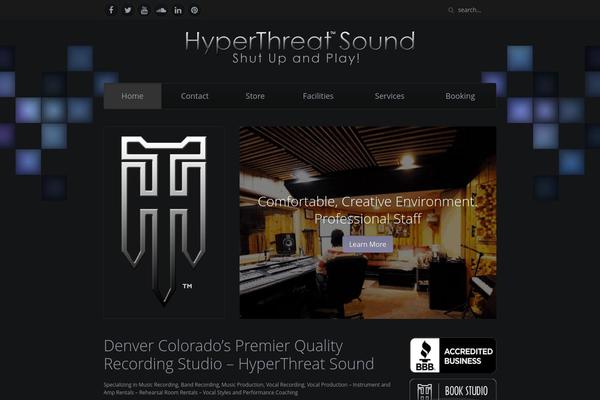Open the Store menu item
This screenshot has height=400, width=600.
[255, 96]
